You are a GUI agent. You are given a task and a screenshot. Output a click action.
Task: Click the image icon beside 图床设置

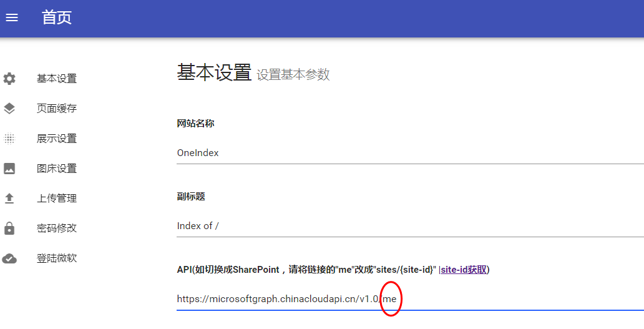point(9,169)
